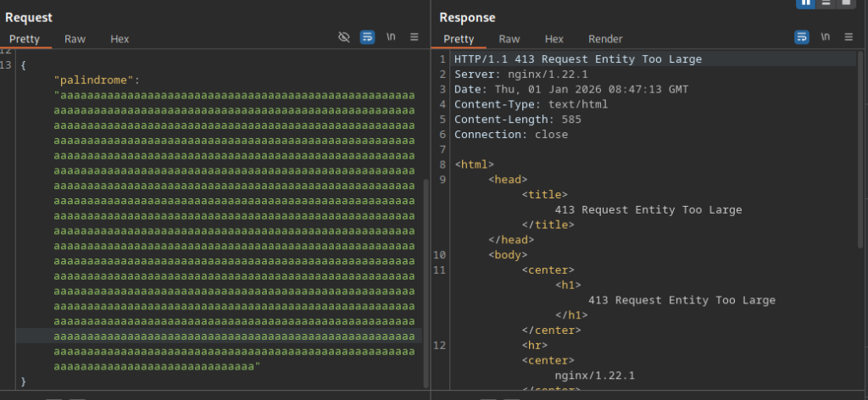
Task: Click line number 7 in Response gutter
Action: tap(442, 149)
